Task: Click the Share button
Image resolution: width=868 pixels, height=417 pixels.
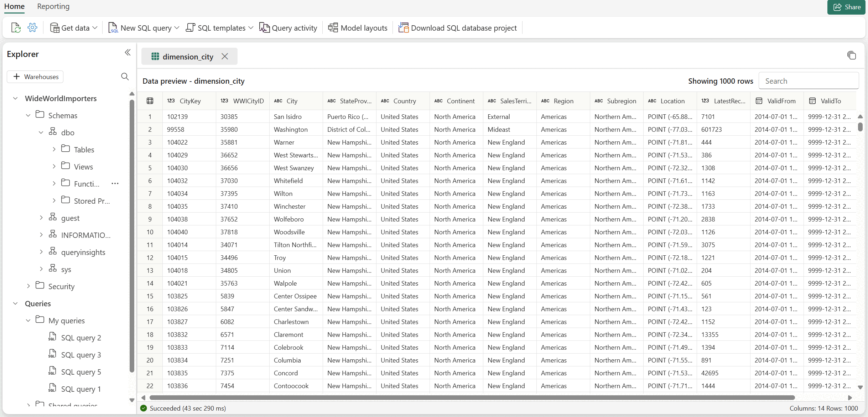Action: coord(847,7)
